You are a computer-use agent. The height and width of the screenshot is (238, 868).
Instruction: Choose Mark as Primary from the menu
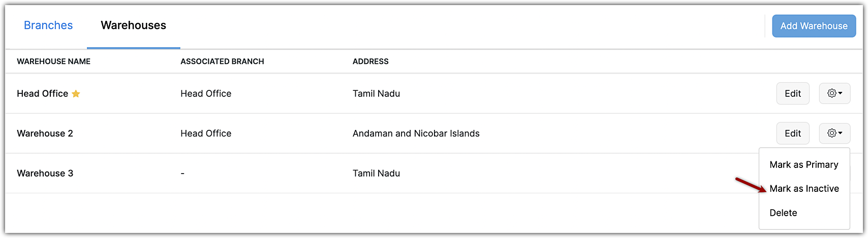(803, 164)
